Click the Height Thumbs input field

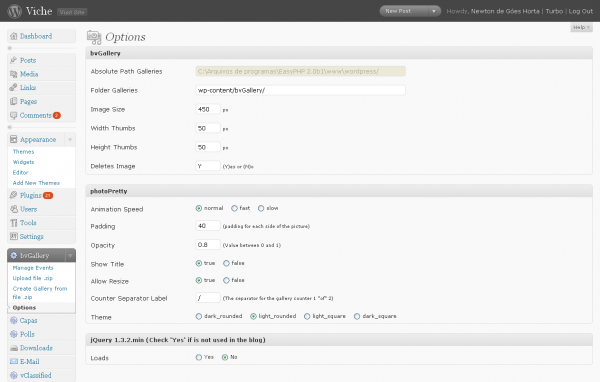point(208,147)
